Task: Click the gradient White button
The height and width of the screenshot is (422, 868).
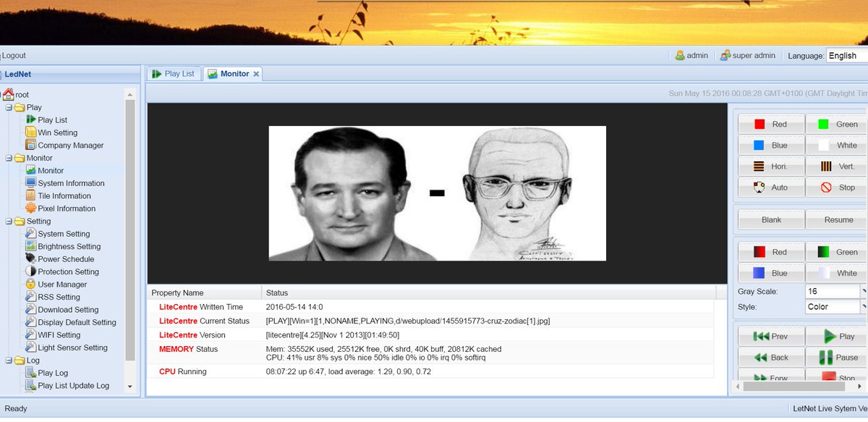Action: (x=837, y=274)
